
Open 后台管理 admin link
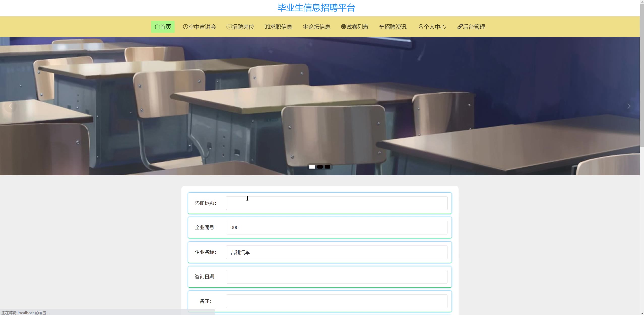(471, 27)
